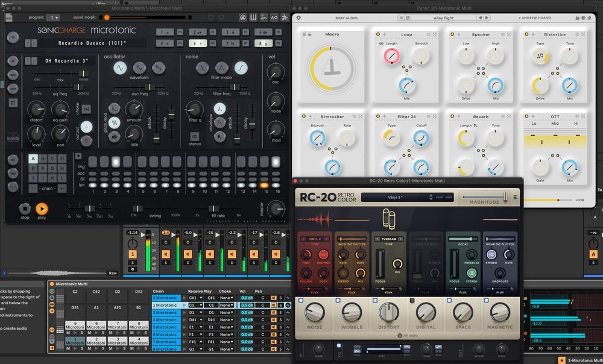Solo the 1 Microtonic chain
This screenshot has height=364, width=603.
[x=281, y=305]
